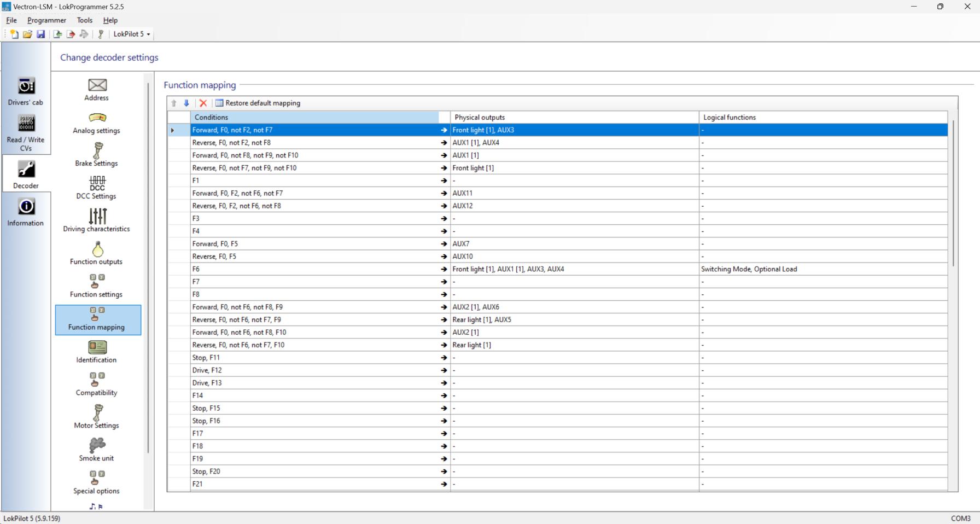980x524 pixels.
Task: Open the Read / Write CVs page
Action: [26, 133]
